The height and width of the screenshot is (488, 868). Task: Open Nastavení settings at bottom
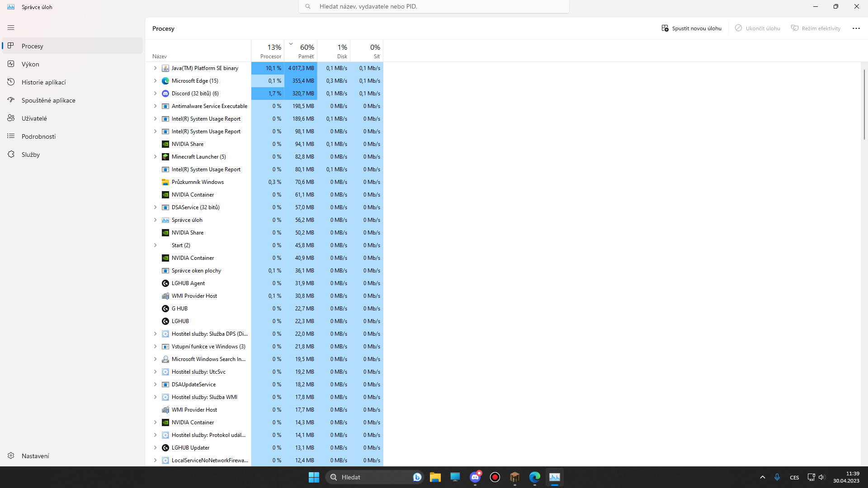35,456
